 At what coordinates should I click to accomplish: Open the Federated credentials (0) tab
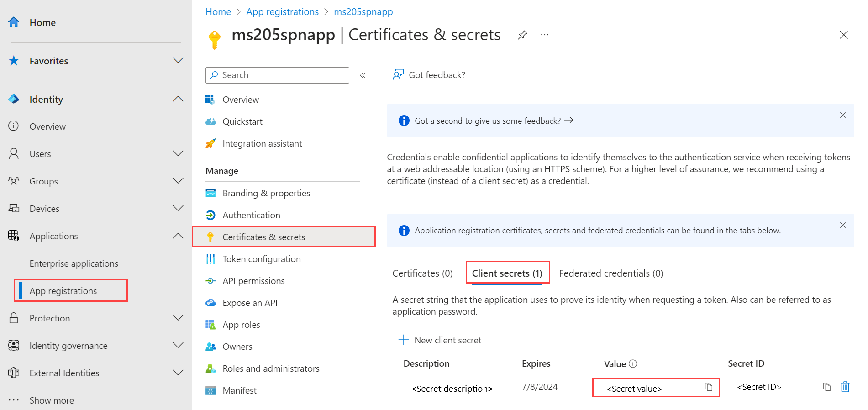coord(611,273)
